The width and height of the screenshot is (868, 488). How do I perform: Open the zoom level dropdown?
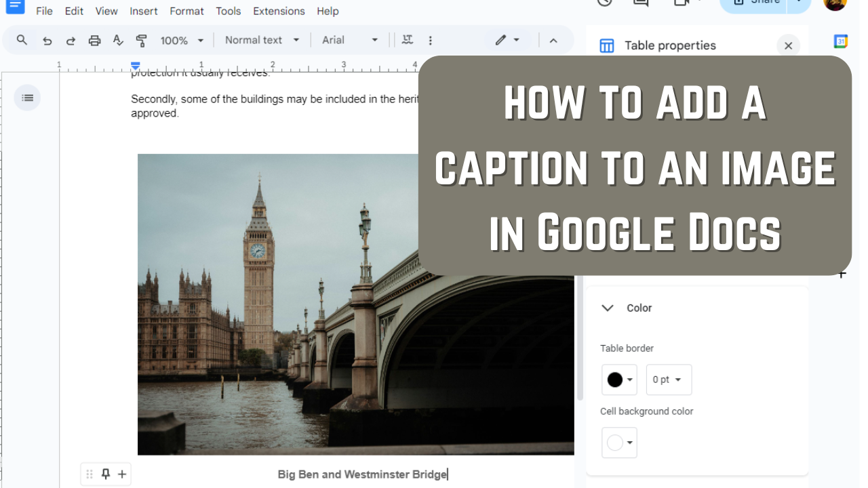click(x=182, y=41)
